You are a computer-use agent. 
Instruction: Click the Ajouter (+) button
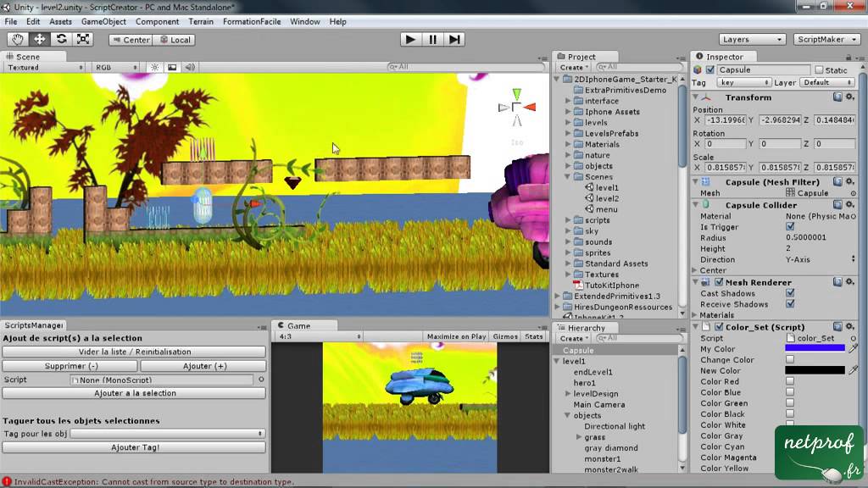tap(203, 366)
